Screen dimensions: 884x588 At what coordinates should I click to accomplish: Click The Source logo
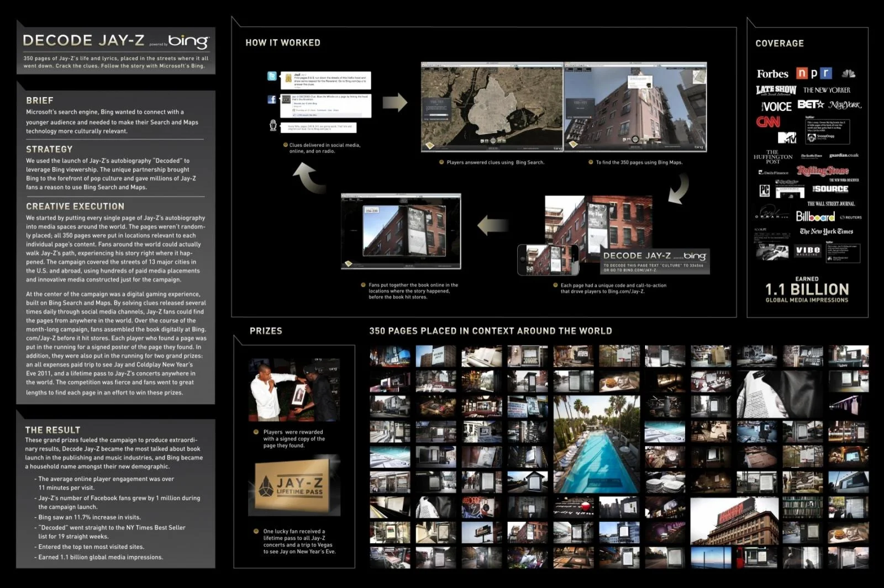[830, 189]
